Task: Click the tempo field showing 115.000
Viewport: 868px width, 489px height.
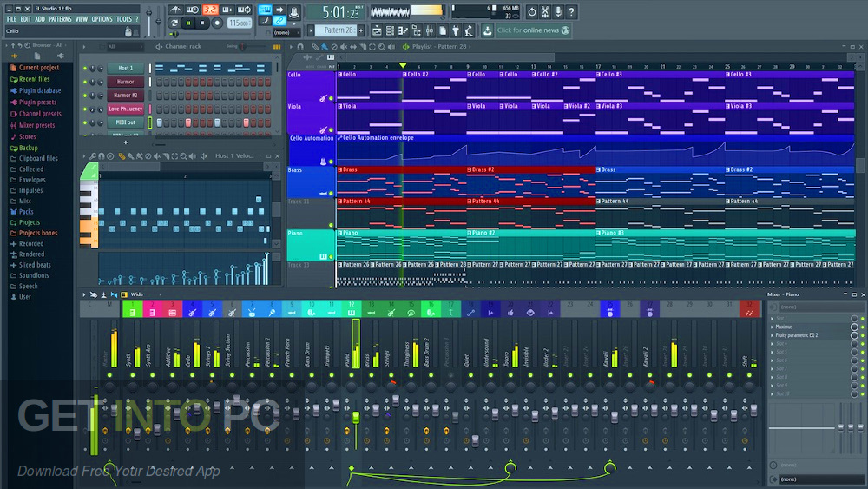Action: click(x=239, y=23)
